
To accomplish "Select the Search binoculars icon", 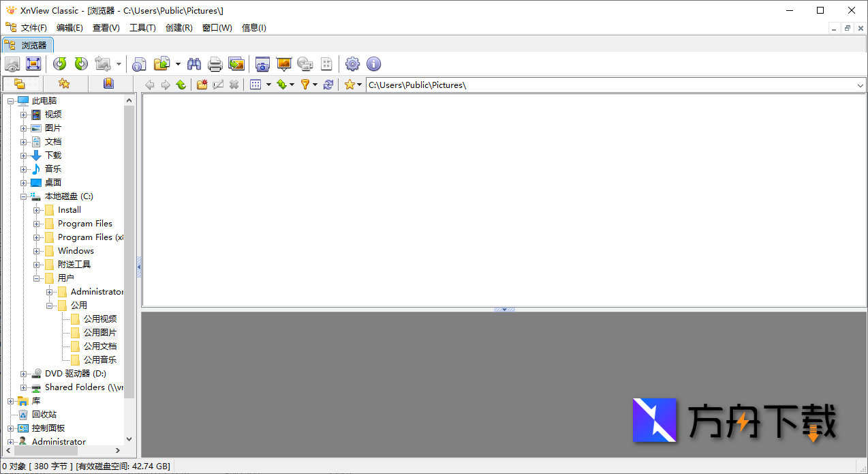I will pos(194,63).
